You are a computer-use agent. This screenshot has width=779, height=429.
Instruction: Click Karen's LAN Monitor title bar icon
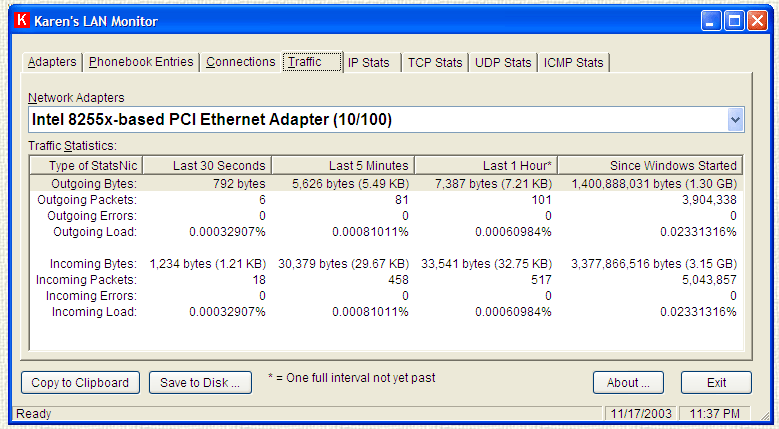(x=18, y=21)
